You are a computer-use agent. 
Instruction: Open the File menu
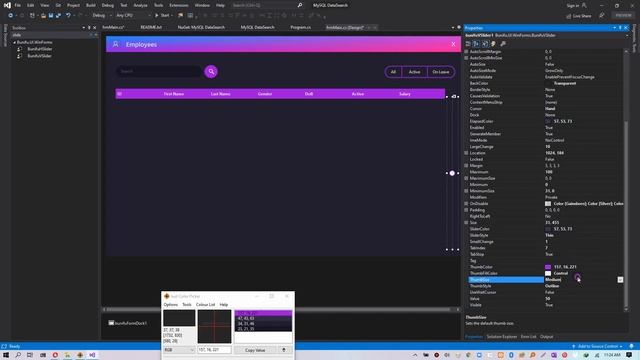tap(18, 5)
